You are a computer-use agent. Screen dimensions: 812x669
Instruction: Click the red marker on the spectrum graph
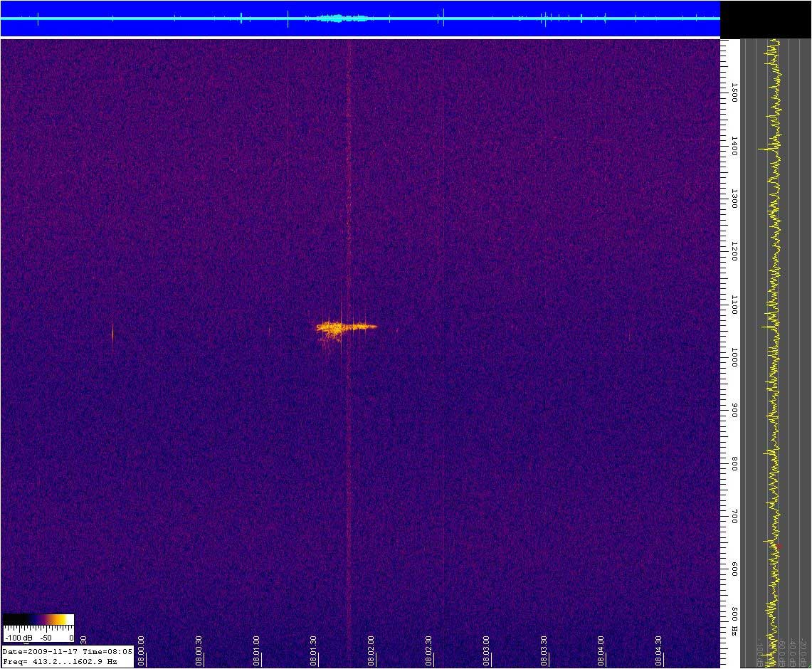pos(779,547)
